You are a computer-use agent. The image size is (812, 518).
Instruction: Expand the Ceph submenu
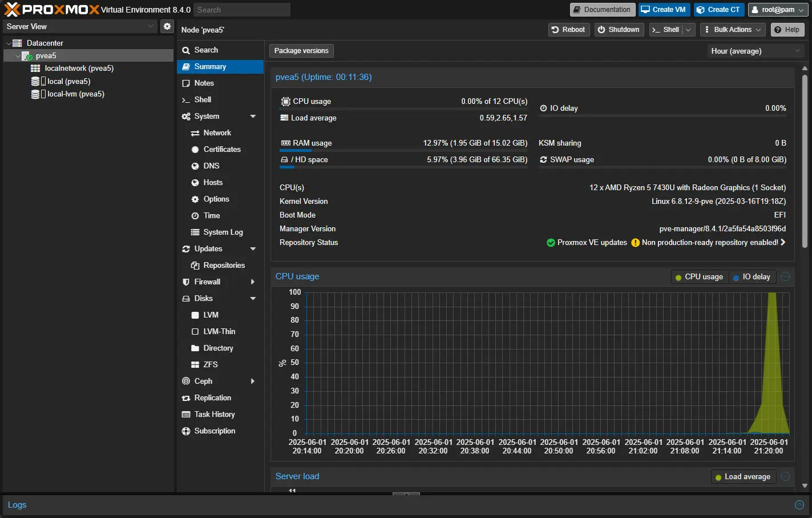pos(253,381)
